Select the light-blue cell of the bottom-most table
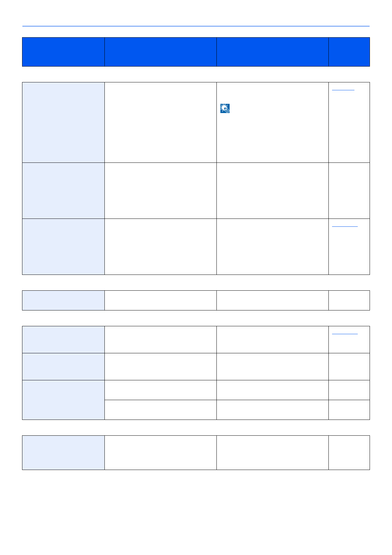The height and width of the screenshot is (555, 392). click(63, 453)
